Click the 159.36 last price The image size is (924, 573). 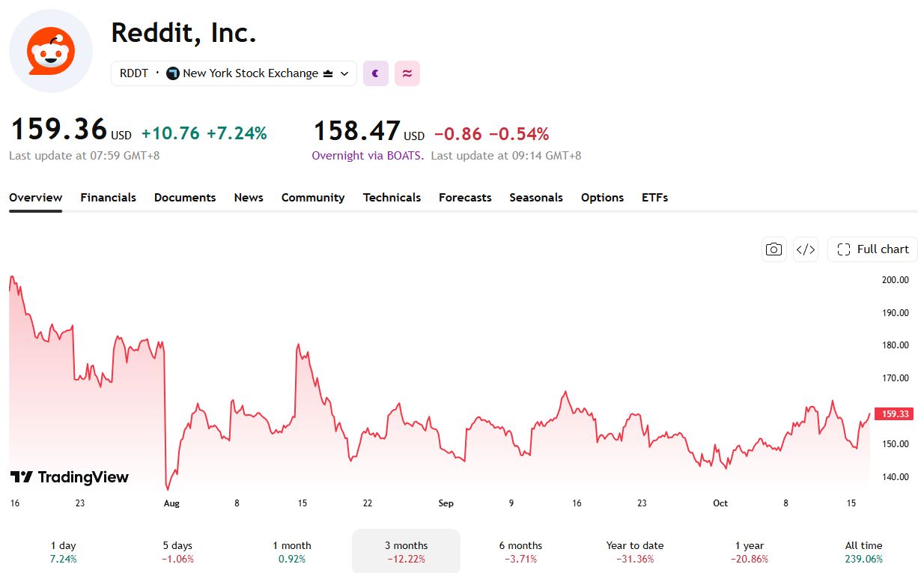pos(58,130)
